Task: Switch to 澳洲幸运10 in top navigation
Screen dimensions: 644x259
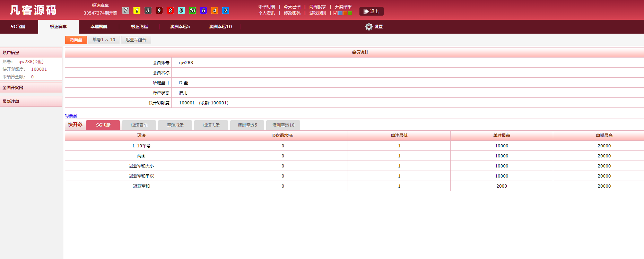Action: (x=220, y=27)
